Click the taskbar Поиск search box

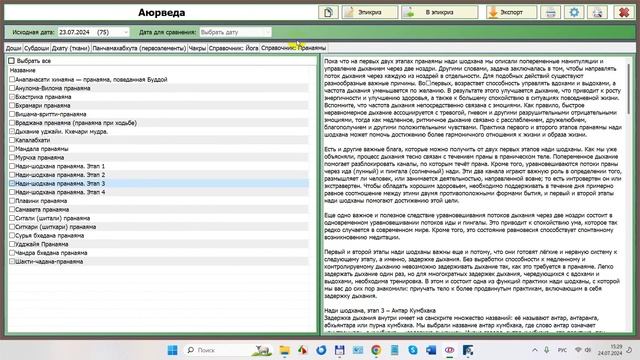click(228, 350)
